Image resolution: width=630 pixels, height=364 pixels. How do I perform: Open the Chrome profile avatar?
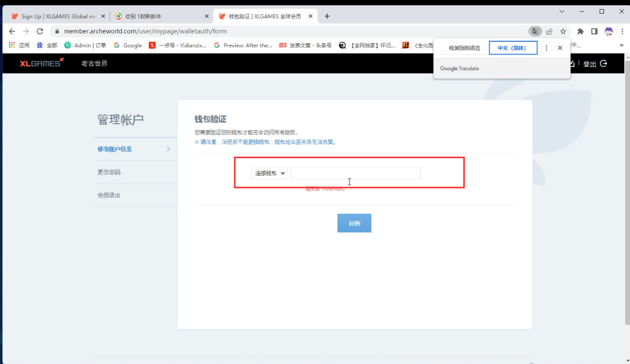point(608,31)
